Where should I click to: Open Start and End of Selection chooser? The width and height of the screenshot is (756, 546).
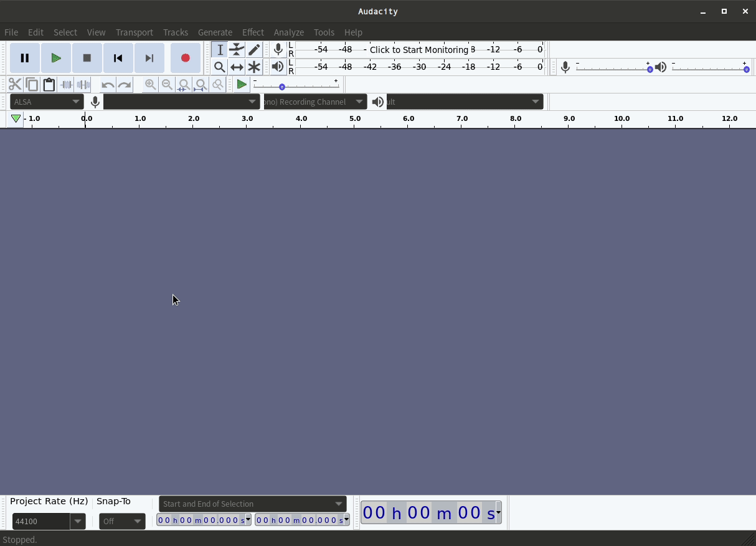[x=252, y=504]
